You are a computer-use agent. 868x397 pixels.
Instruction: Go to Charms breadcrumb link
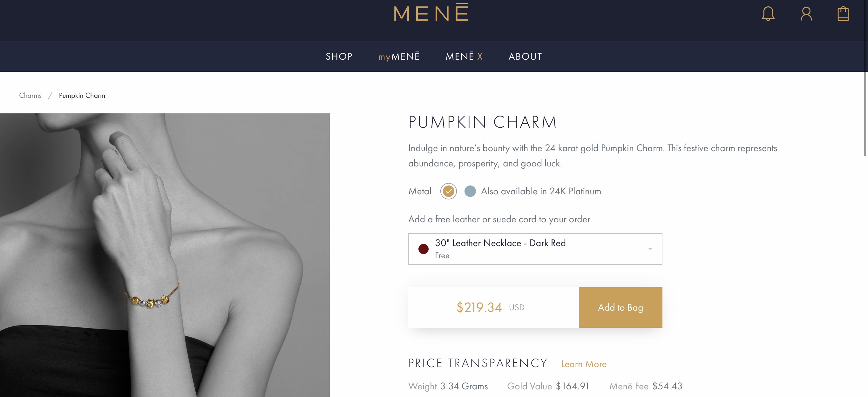30,96
